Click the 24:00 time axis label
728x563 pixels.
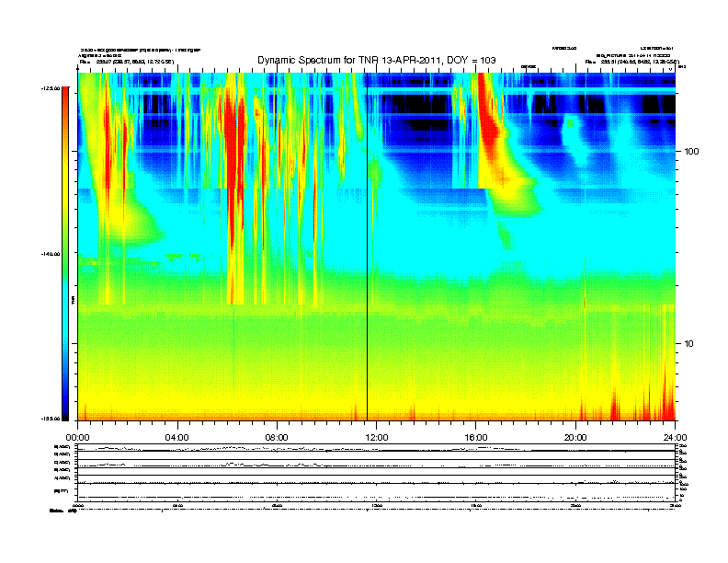675,438
